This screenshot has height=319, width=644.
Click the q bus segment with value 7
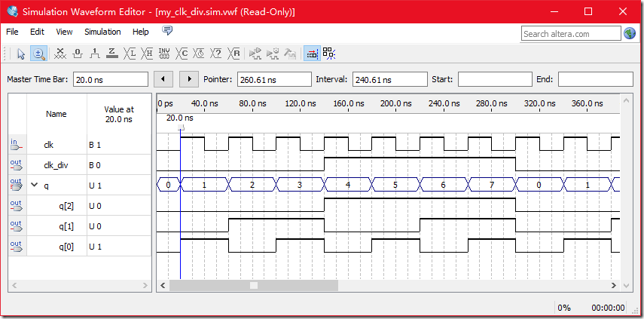[x=492, y=185]
